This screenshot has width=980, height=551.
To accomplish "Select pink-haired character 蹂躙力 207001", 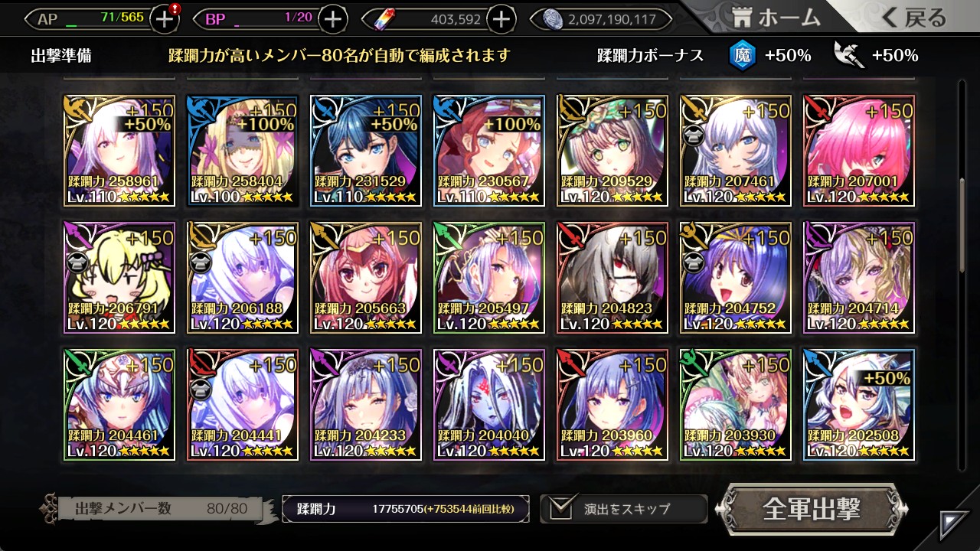I will pos(858,151).
